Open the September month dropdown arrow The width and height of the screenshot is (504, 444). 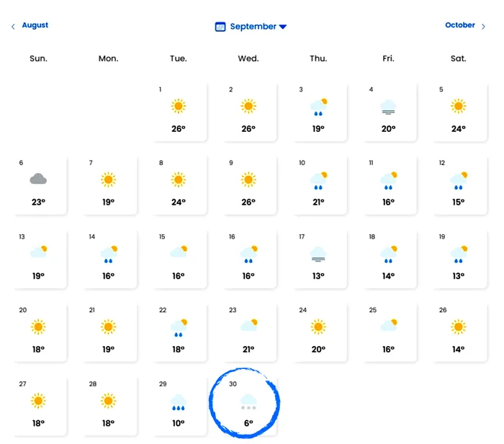(x=283, y=27)
